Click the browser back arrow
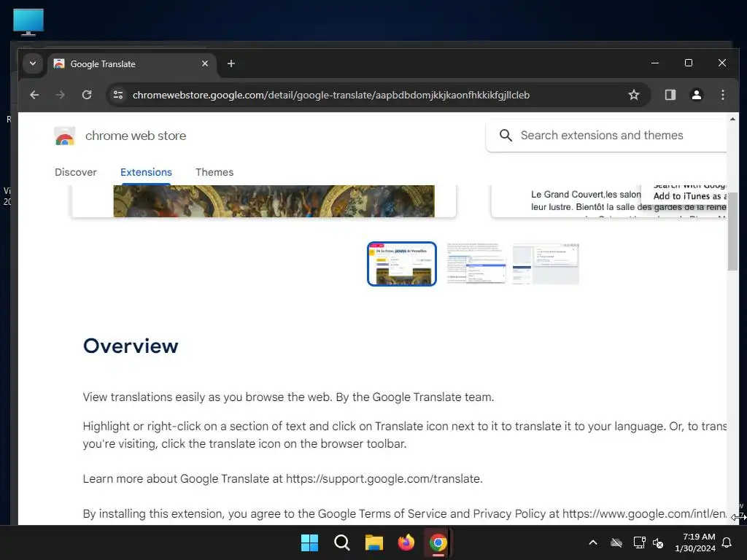The image size is (747, 560). (34, 95)
